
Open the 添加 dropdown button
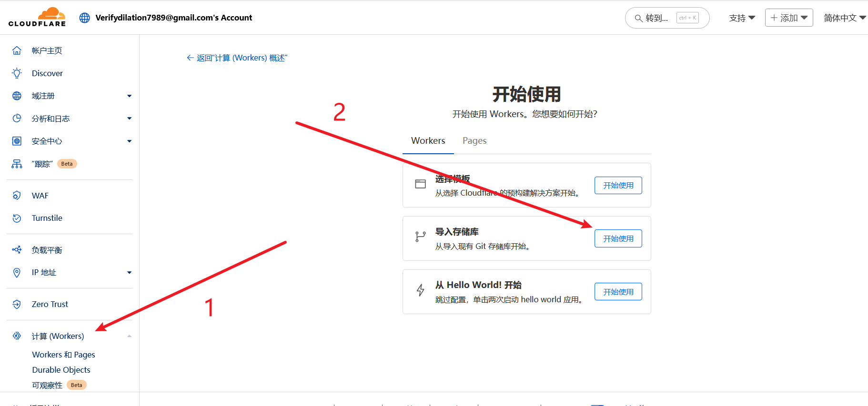click(788, 18)
